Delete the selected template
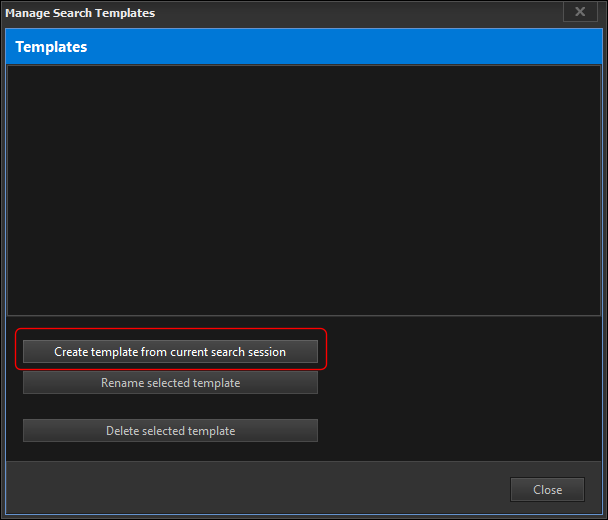608x520 pixels. (170, 431)
